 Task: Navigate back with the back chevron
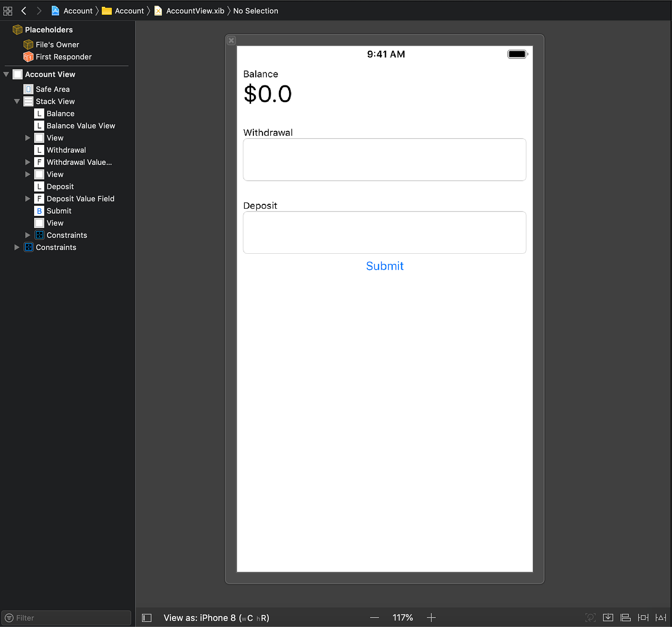coord(24,11)
